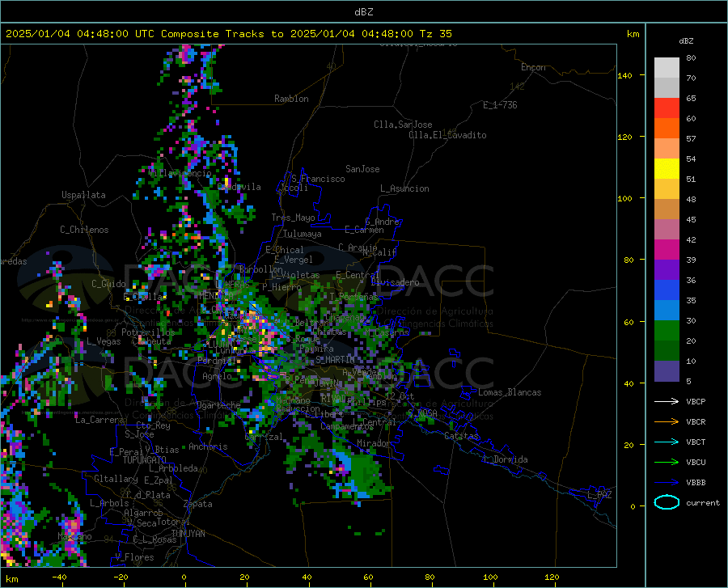Screen dimensions: 728x588
Task: Click the 'Anchoris' map label
Action: [208, 446]
